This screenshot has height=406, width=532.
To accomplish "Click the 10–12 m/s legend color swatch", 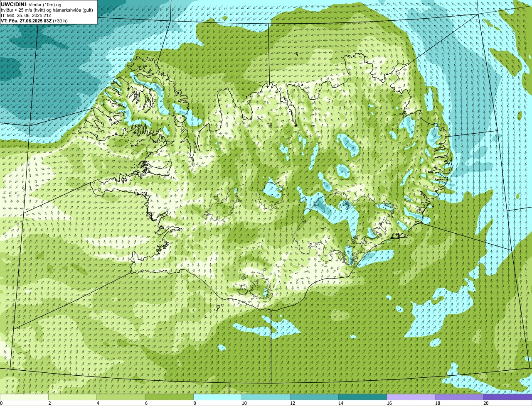I will 266,397.
